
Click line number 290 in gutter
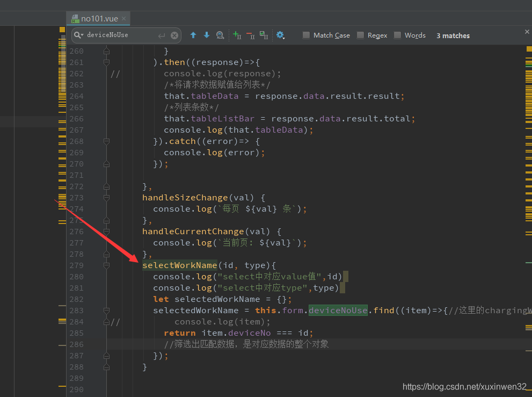pos(76,389)
